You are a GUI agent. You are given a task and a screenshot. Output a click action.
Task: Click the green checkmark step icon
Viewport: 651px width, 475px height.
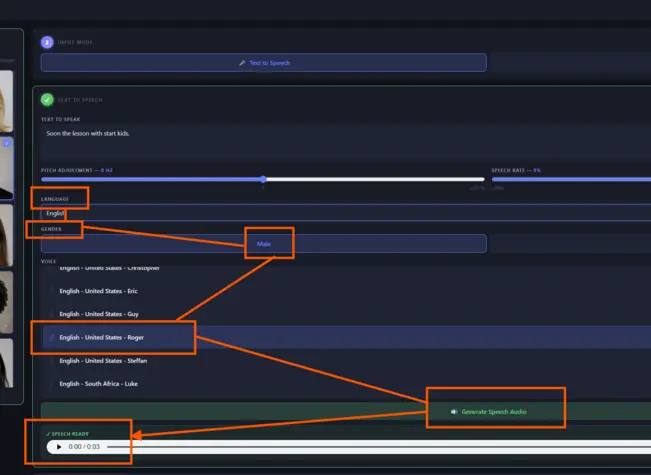pos(47,100)
